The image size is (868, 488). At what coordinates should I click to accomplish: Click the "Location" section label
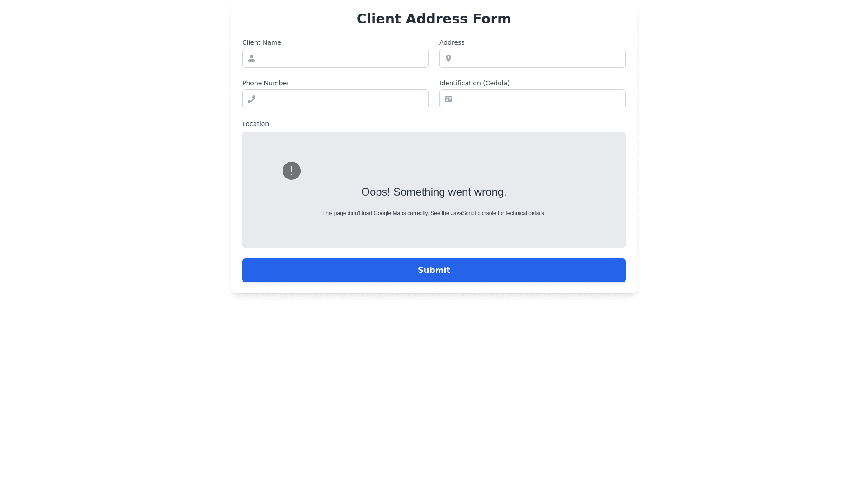255,124
